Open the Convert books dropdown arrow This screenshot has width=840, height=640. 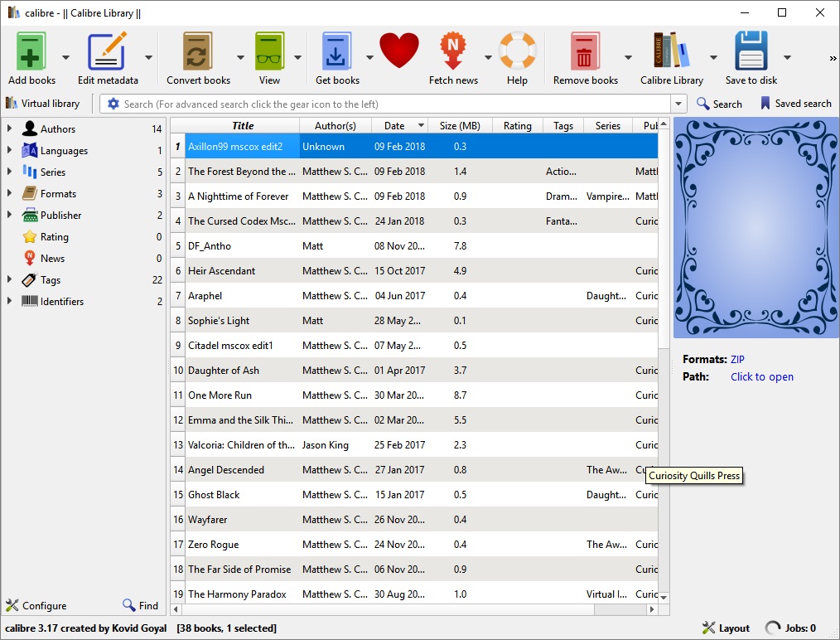point(240,57)
